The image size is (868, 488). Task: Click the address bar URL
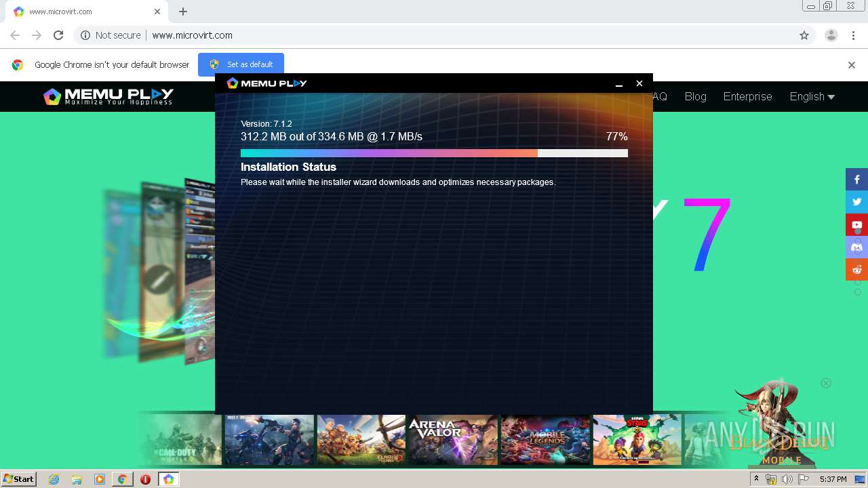click(x=192, y=35)
